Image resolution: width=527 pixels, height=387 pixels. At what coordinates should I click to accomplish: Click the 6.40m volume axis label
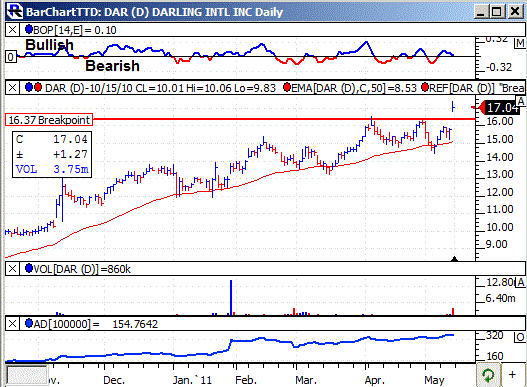[500, 298]
